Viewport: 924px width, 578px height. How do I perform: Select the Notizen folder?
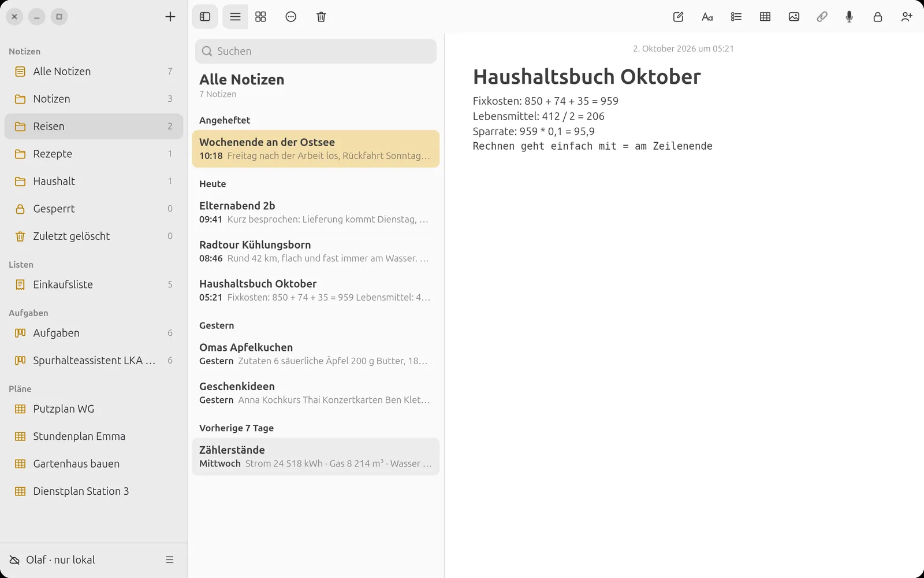pyautogui.click(x=94, y=99)
